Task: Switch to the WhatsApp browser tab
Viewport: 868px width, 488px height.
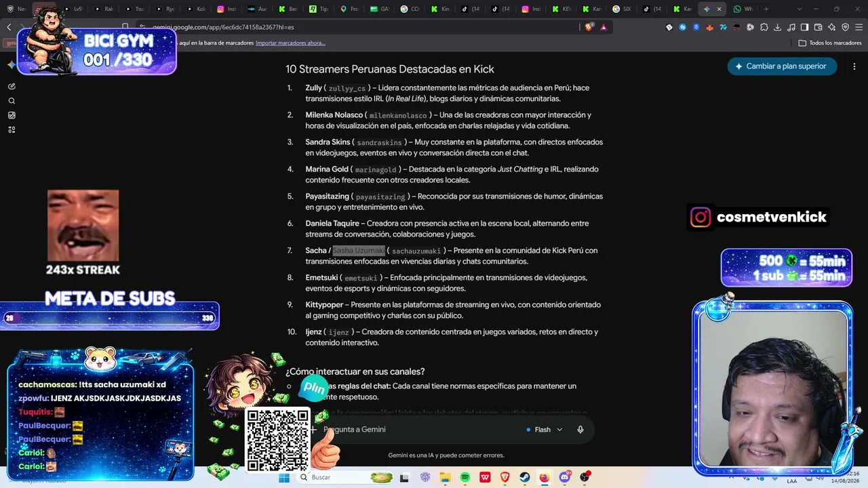Action: 743,9
